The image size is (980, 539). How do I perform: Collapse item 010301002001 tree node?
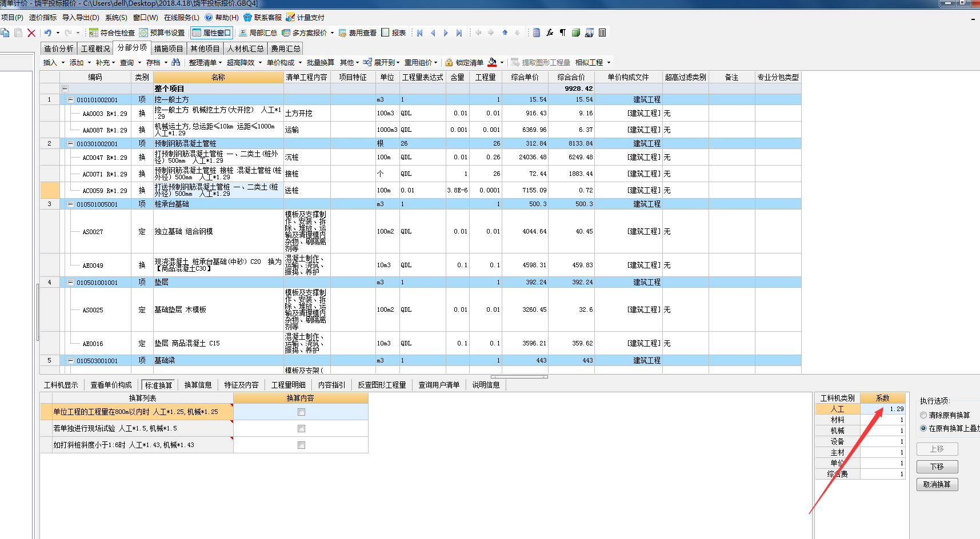tap(70, 143)
